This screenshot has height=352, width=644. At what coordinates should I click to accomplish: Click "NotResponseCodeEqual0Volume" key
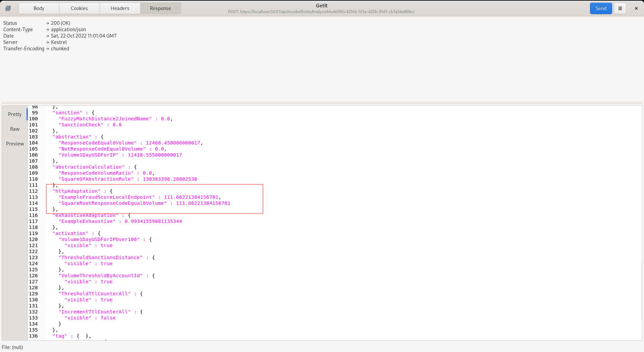pos(102,149)
